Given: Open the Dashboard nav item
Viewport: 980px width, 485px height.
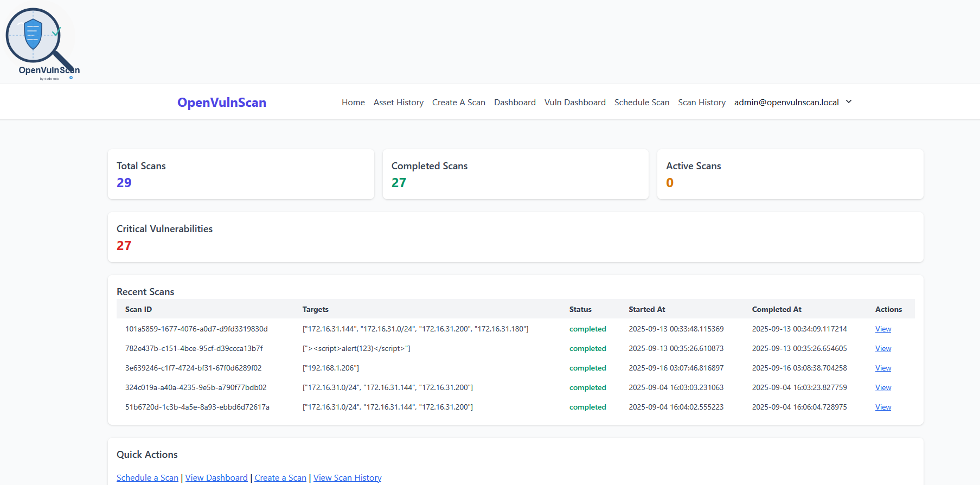Looking at the screenshot, I should (514, 102).
